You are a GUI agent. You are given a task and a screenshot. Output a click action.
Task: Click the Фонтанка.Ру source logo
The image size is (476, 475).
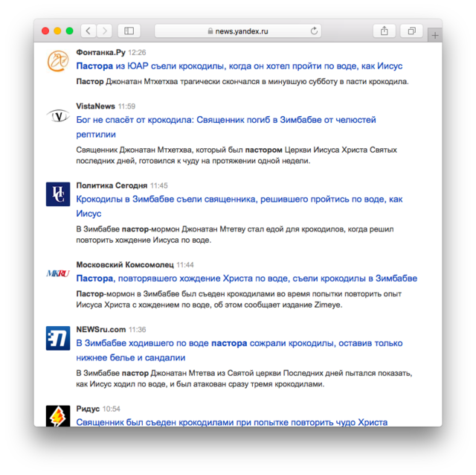pos(58,61)
